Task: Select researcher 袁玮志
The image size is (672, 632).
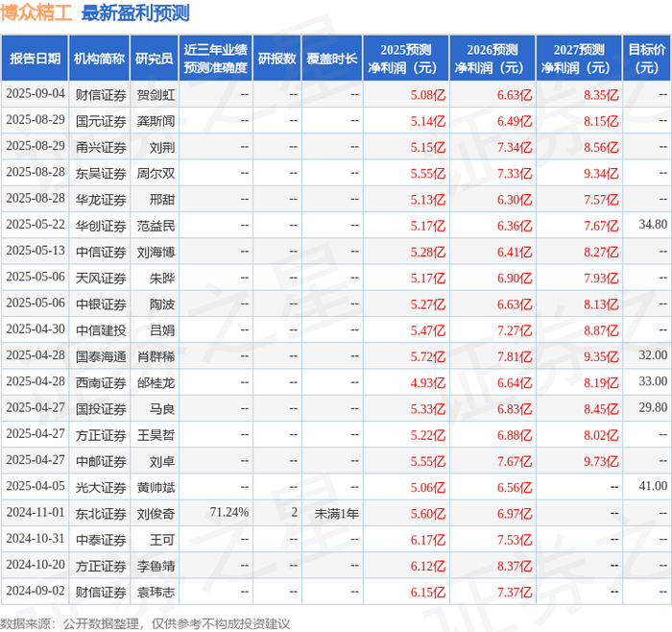Action: coord(156,592)
